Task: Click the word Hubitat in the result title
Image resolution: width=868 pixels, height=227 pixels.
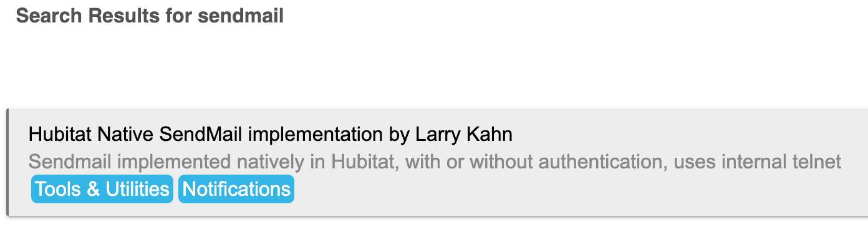Action: click(59, 135)
